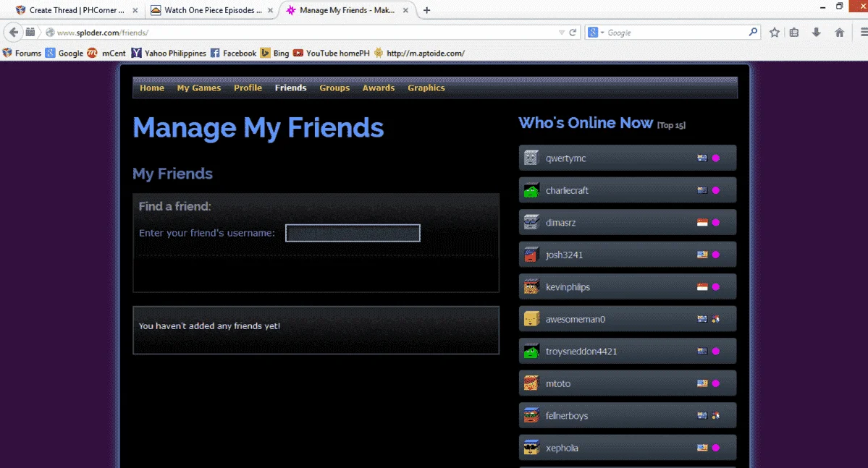Open the YouTube homePH bookmark
Screen dimensions: 868x468
tap(331, 53)
